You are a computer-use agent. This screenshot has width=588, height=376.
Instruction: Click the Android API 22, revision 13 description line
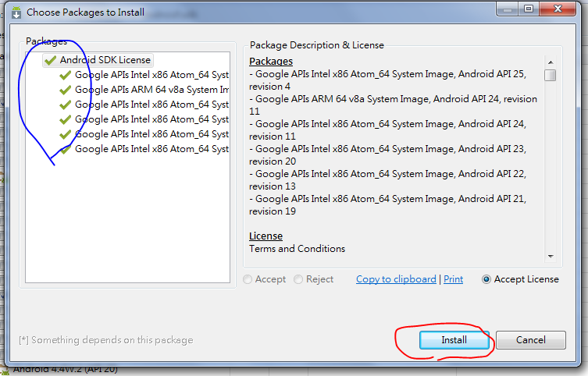388,180
